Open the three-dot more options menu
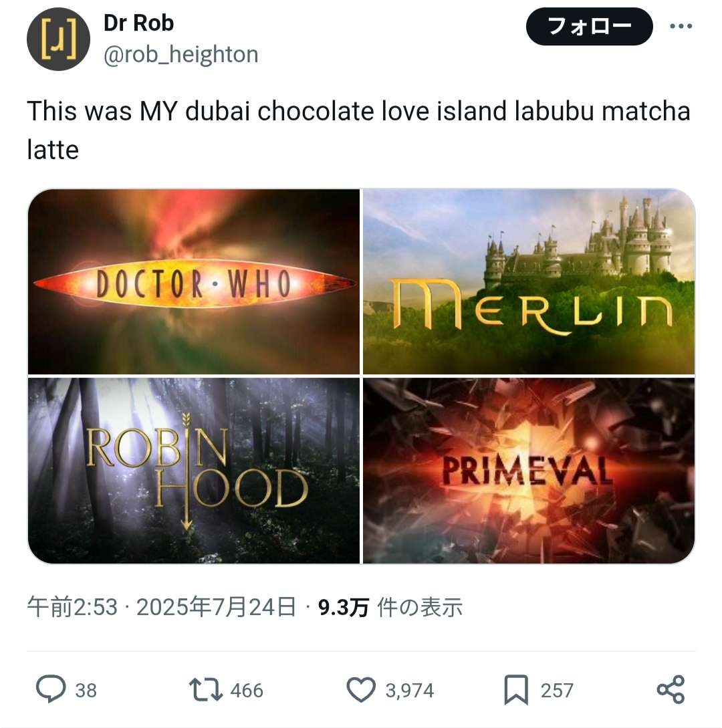 tap(681, 27)
